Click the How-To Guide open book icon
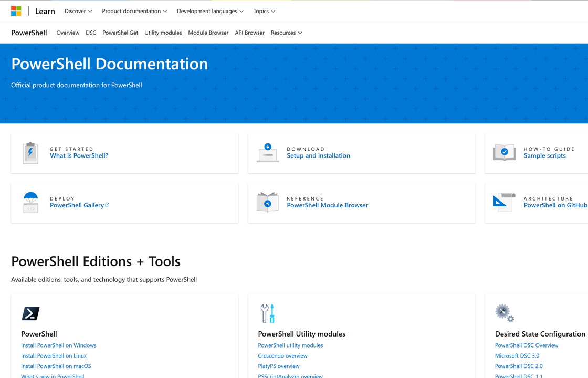The width and height of the screenshot is (588, 378). click(505, 152)
